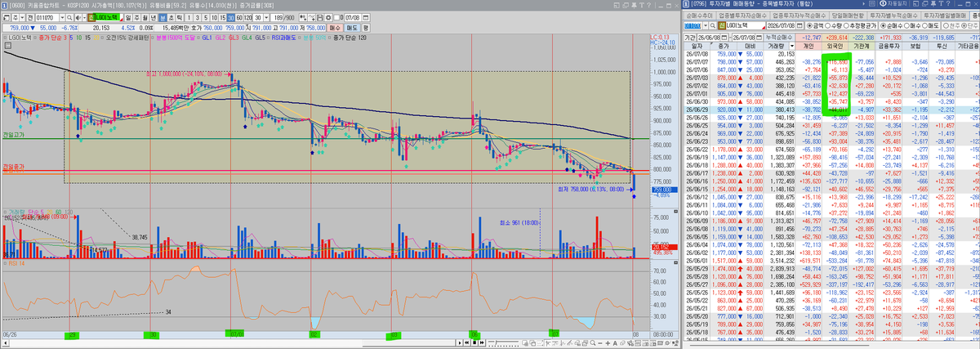Screen dimensions: 980x349
Task: Select the 월 monthly period button
Action: (145, 17)
